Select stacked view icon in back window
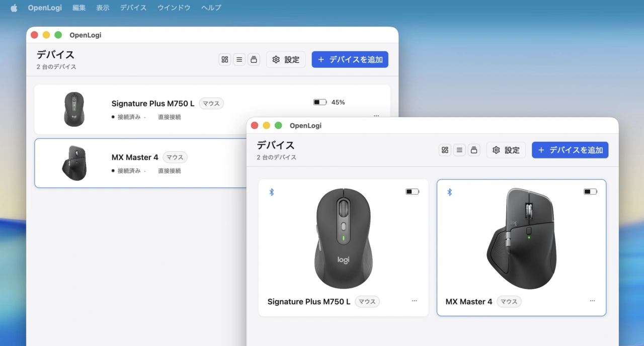The image size is (644, 346). (254, 59)
